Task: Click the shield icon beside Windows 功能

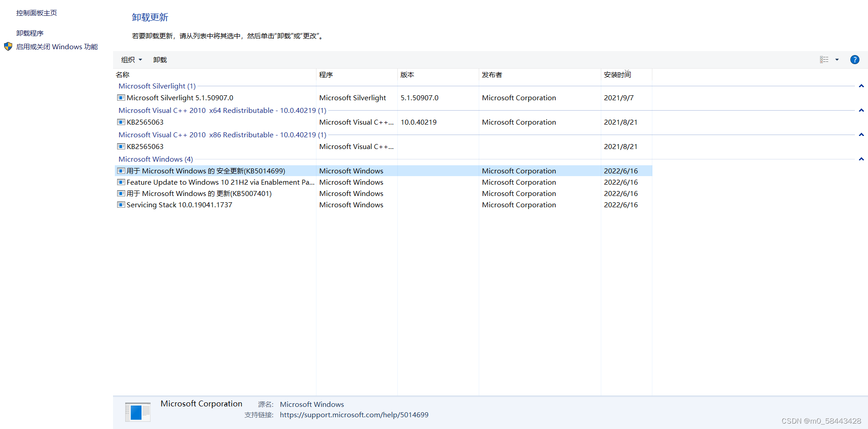Action: [x=8, y=46]
